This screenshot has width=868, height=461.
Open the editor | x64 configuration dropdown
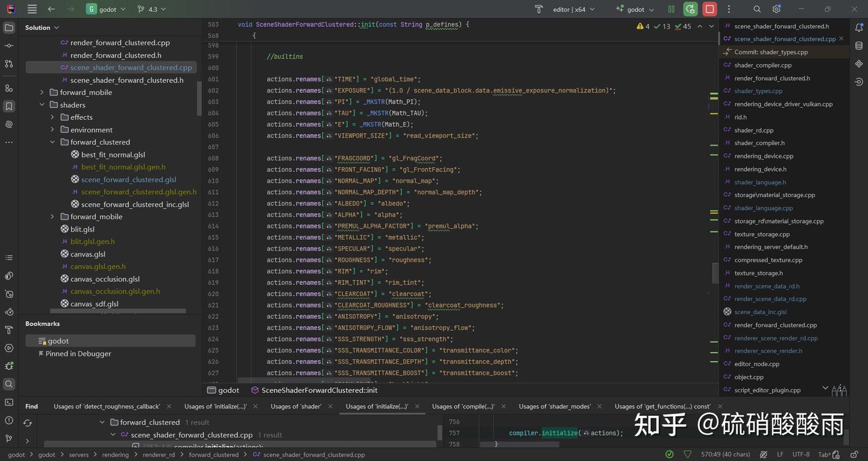pos(574,9)
